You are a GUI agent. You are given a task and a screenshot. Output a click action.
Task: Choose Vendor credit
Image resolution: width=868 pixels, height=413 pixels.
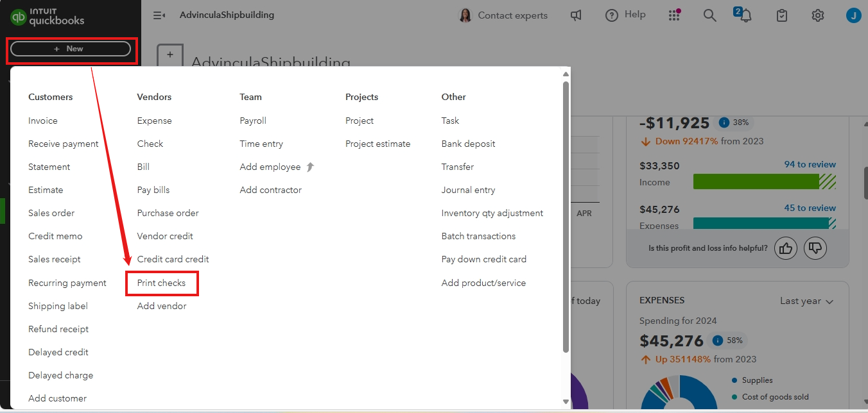(165, 236)
